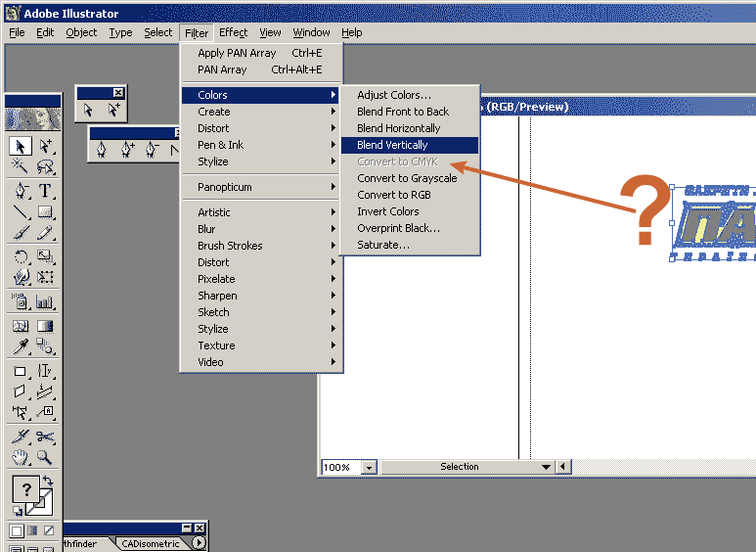Viewport: 756px width, 552px height.
Task: Select the Scissors tool
Action: (45, 437)
